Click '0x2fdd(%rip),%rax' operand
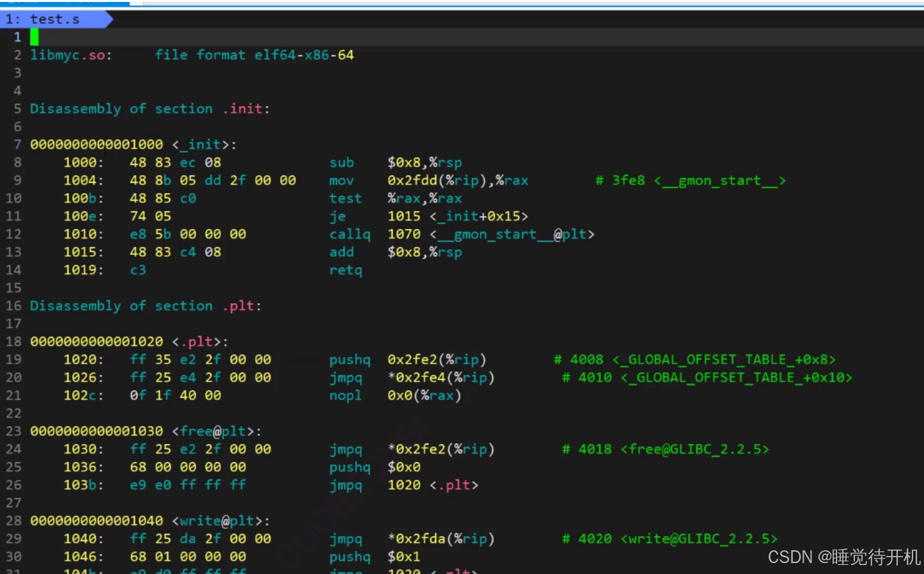The width and height of the screenshot is (924, 574). tap(458, 180)
